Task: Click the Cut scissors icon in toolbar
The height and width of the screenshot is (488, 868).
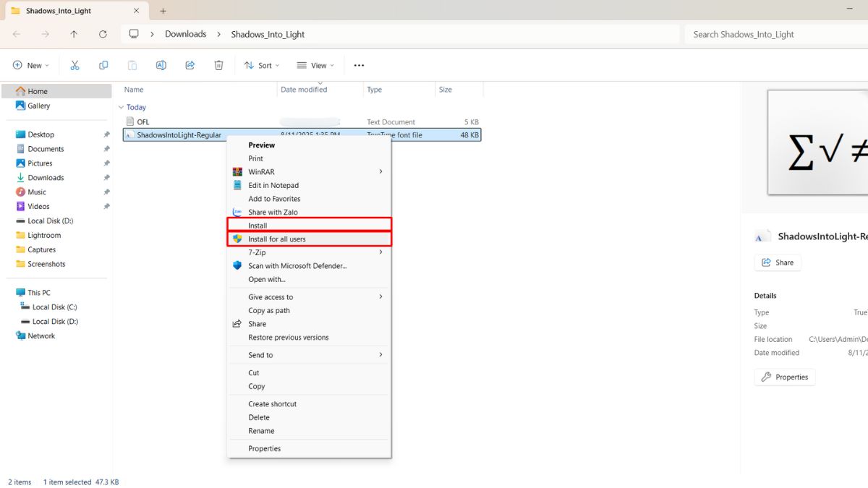Action: tap(75, 65)
